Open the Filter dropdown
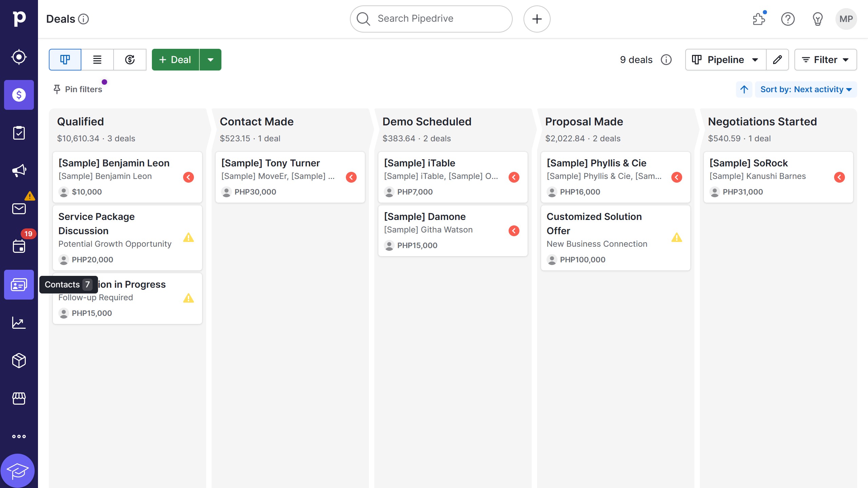The height and width of the screenshot is (488, 868). click(x=825, y=60)
